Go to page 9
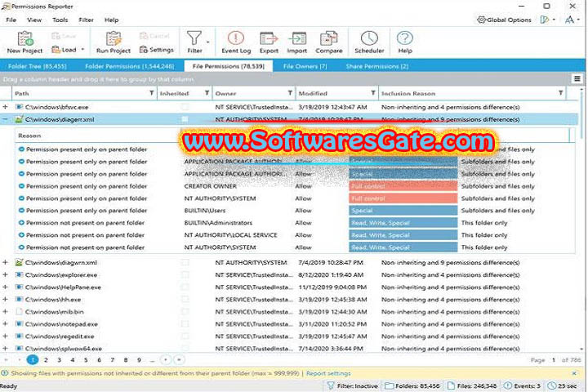The height and width of the screenshot is (392, 588). click(x=139, y=360)
